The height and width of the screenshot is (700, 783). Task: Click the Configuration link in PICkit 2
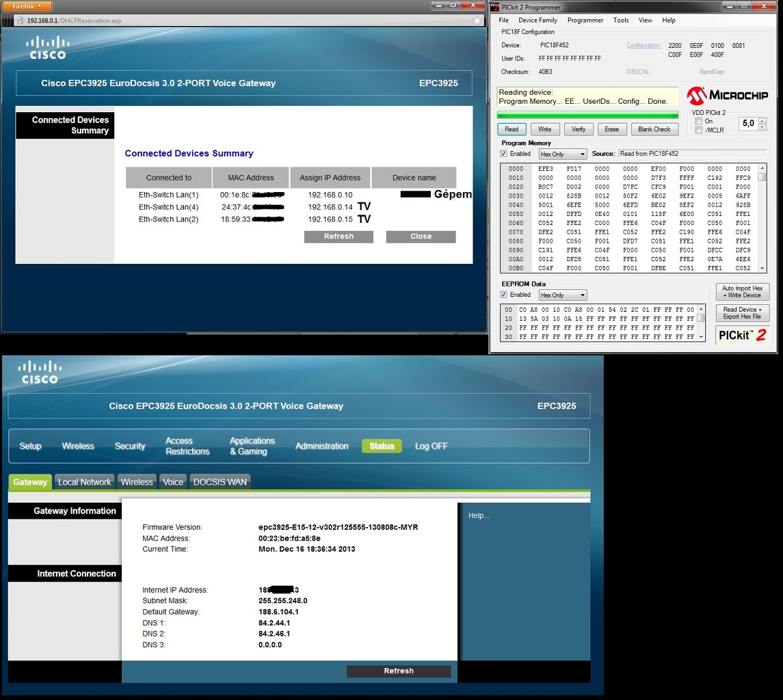coord(643,45)
